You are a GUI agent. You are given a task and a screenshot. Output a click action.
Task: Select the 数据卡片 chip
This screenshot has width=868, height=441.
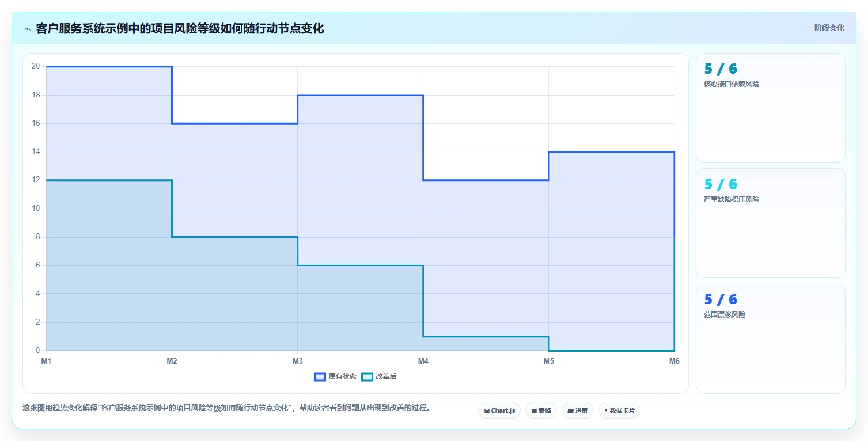619,410
